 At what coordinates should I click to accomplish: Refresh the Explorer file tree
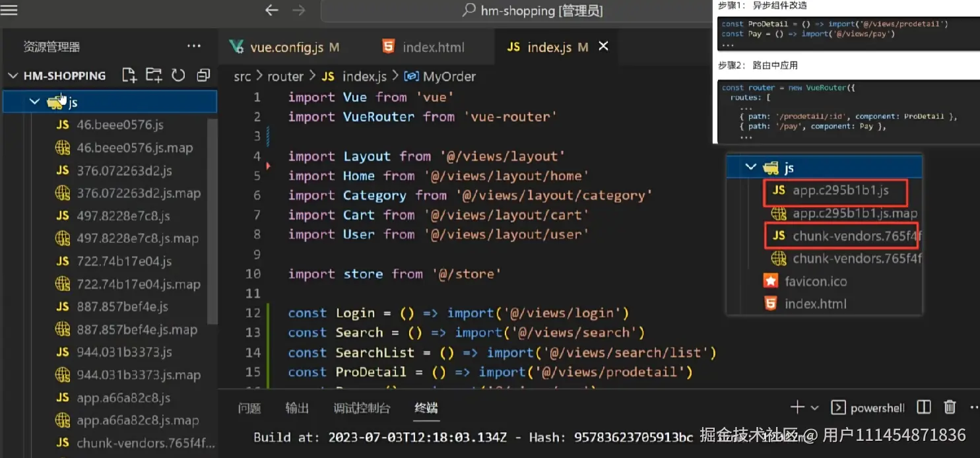click(x=178, y=75)
